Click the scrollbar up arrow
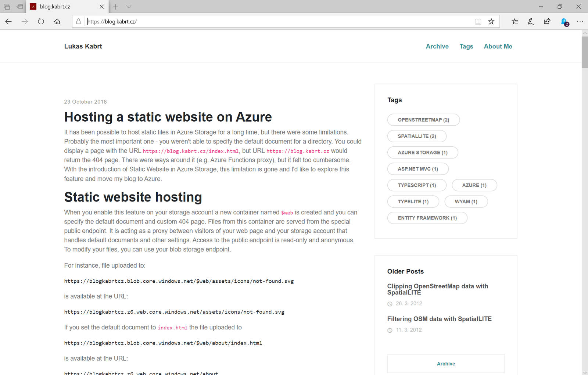Image resolution: width=588 pixels, height=375 pixels. [585, 33]
